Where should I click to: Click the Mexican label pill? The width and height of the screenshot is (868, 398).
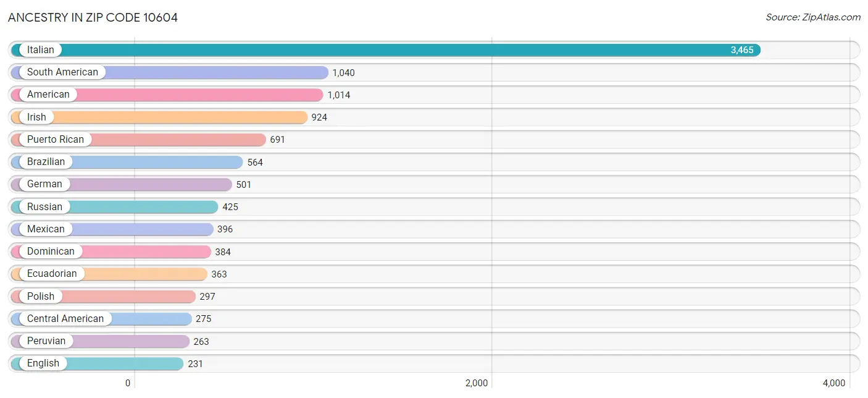point(46,229)
